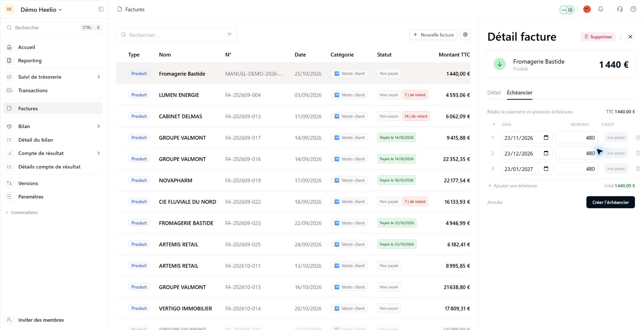Select the Échéancier tab
This screenshot has height=330, width=644.
[520, 93]
